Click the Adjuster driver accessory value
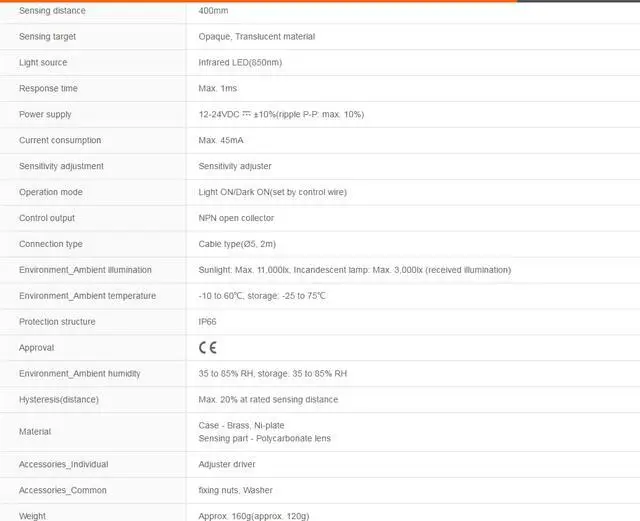The width and height of the screenshot is (640, 521). pos(227,464)
